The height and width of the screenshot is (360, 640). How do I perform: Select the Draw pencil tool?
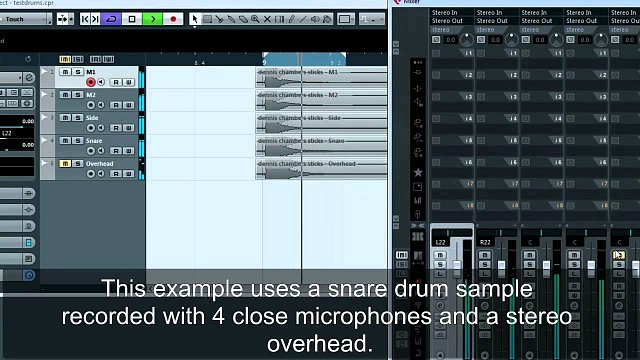point(291,19)
